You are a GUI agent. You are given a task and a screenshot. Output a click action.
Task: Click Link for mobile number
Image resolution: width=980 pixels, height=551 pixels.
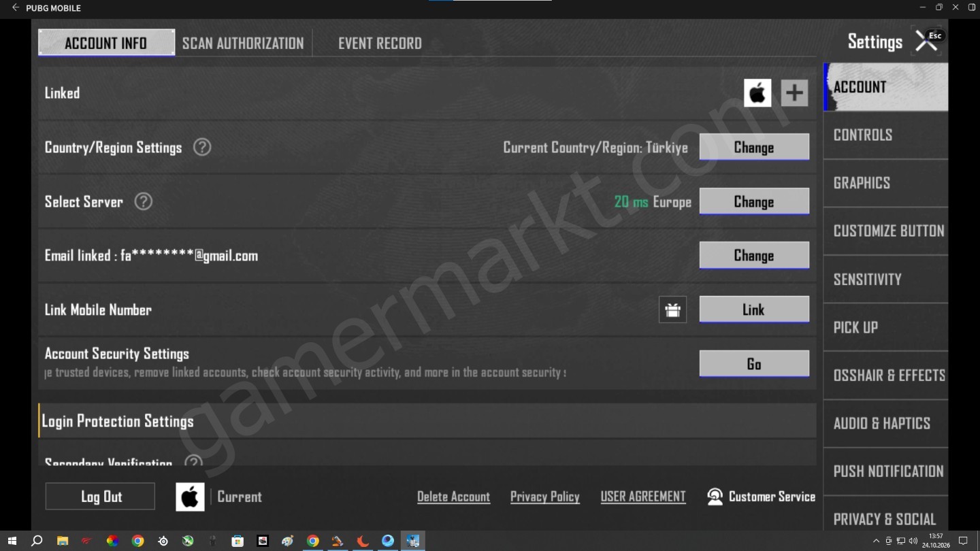click(x=754, y=310)
